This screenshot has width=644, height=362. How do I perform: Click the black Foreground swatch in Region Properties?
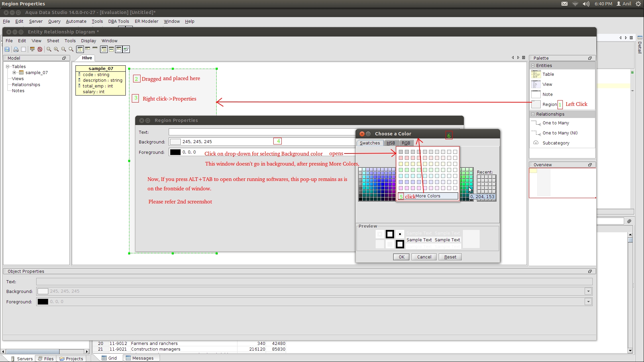pyautogui.click(x=175, y=152)
